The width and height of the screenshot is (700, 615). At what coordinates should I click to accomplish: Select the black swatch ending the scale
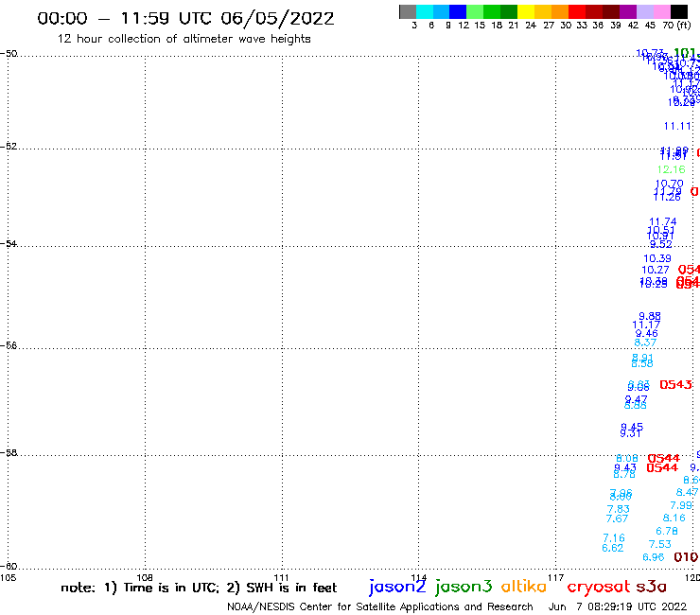679,11
